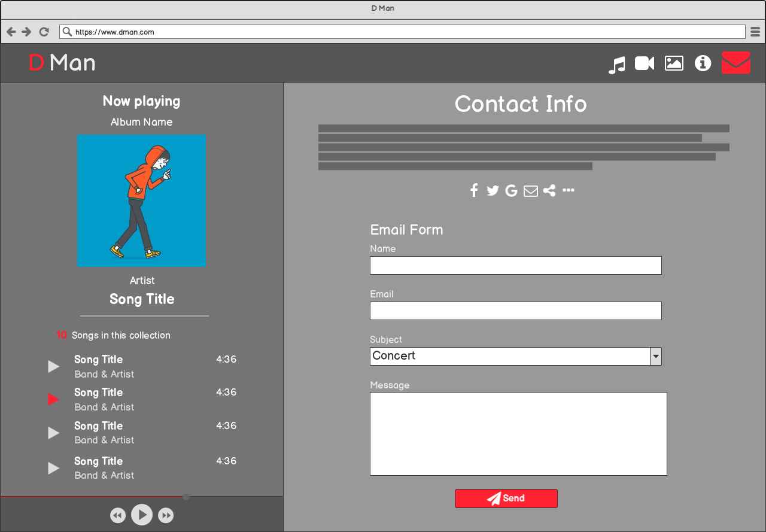Screen dimensions: 766x532
Task: Click the Songs in this collection text
Action: click(121, 335)
